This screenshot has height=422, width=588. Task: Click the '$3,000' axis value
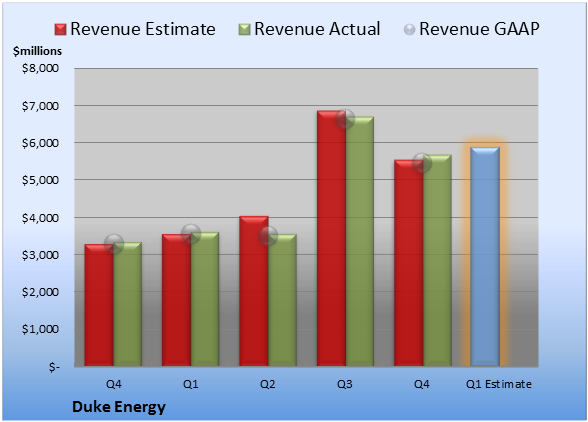tap(40, 255)
